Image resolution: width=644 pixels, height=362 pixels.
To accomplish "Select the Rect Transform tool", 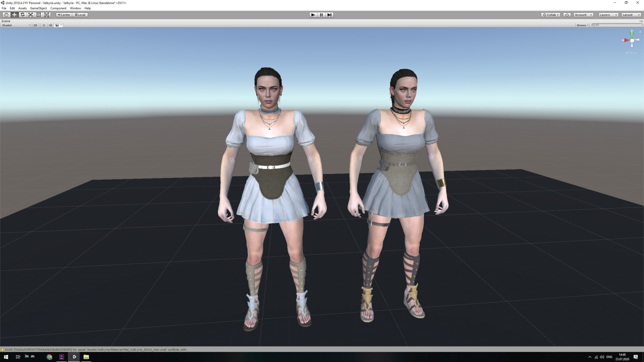I will tap(39, 15).
